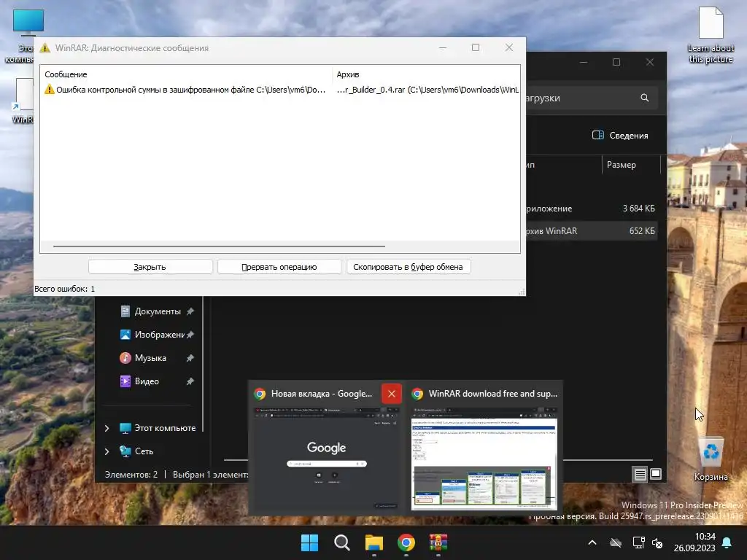Select the Архив WinRAR 652 КБ file row
The height and width of the screenshot is (560, 747).
tap(591, 231)
